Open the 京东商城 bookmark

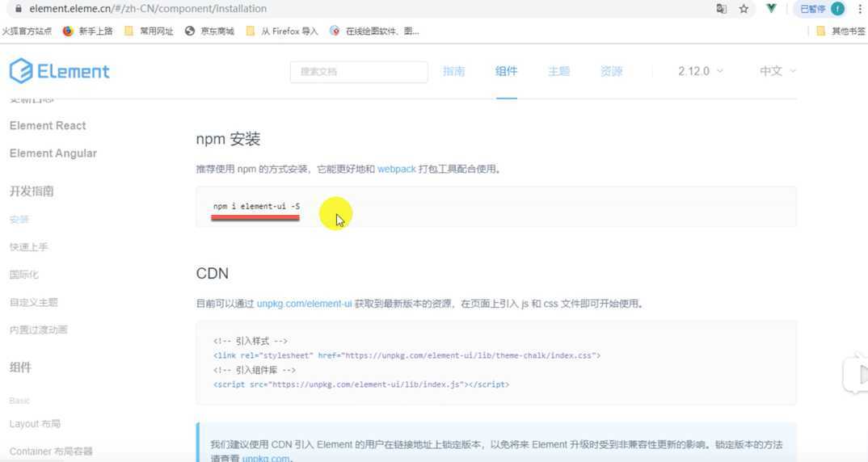(209, 31)
